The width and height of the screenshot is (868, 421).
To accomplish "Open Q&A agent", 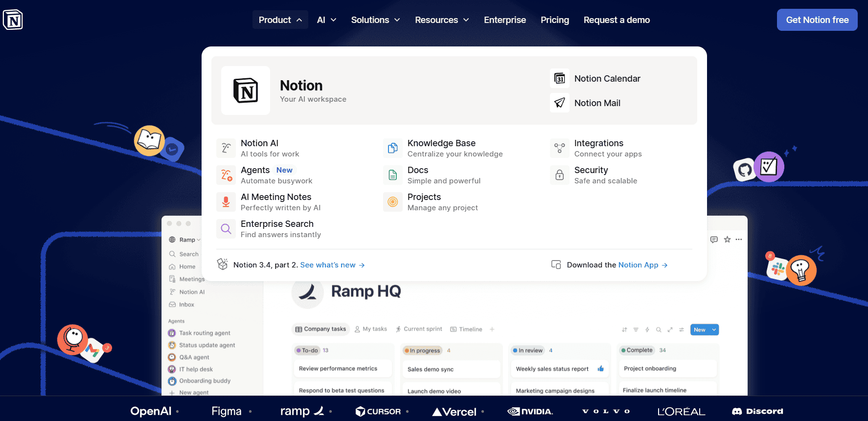I will [189, 357].
